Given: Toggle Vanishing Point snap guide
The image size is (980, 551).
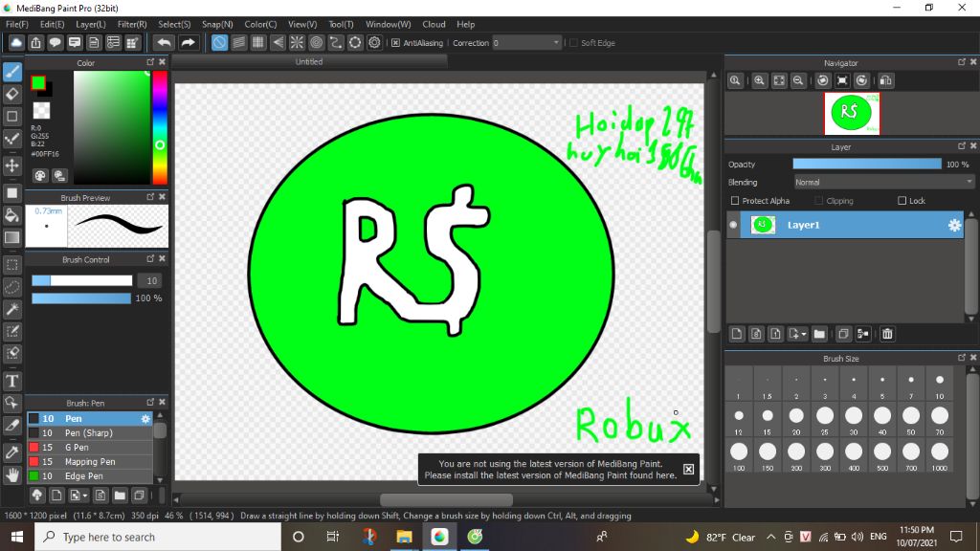Looking at the screenshot, I should 278,42.
